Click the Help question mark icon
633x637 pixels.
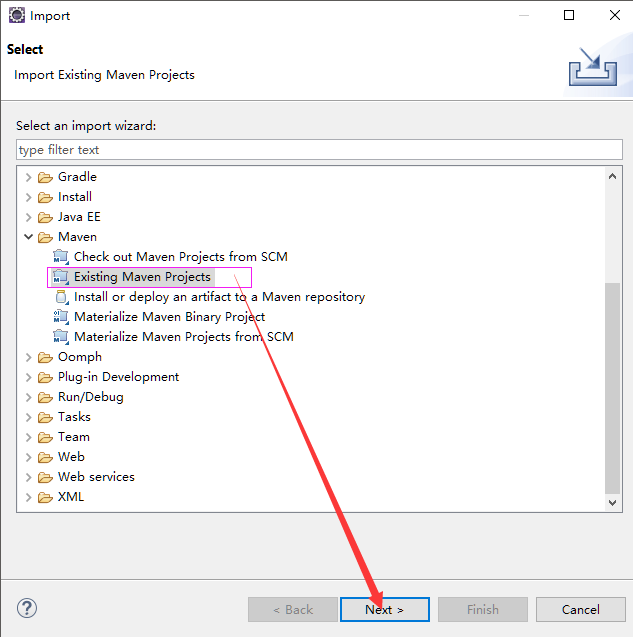(27, 608)
